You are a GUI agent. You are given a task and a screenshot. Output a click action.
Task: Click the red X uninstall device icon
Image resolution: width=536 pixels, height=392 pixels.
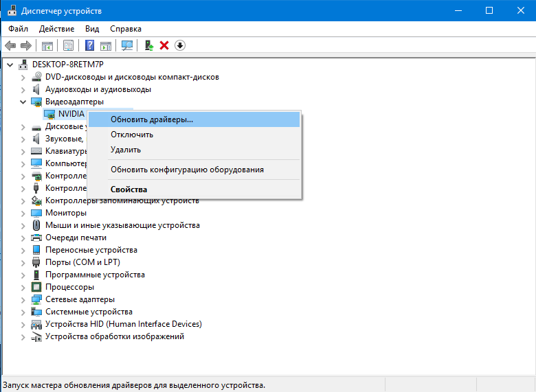coord(164,45)
